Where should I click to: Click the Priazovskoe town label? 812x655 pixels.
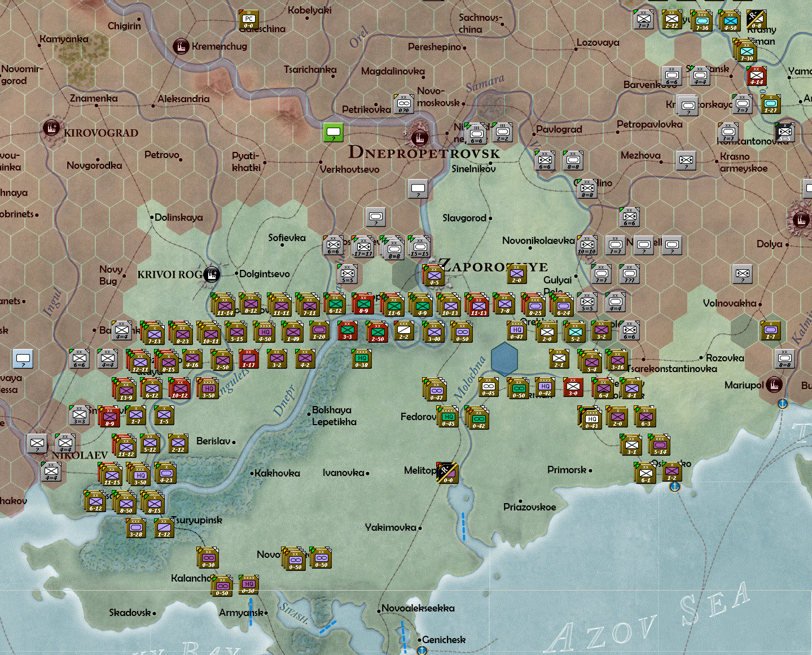pos(530,507)
